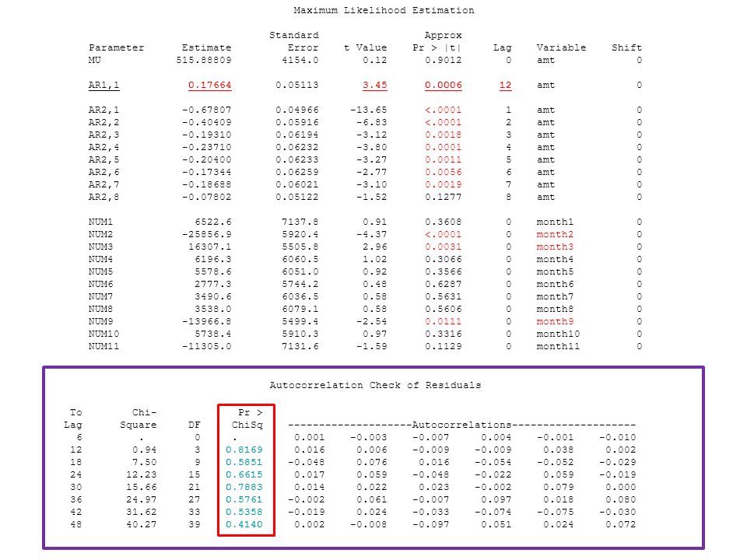Click the Pr > ChiSq value 0.8169
This screenshot has height=560, width=747.
coord(244,450)
